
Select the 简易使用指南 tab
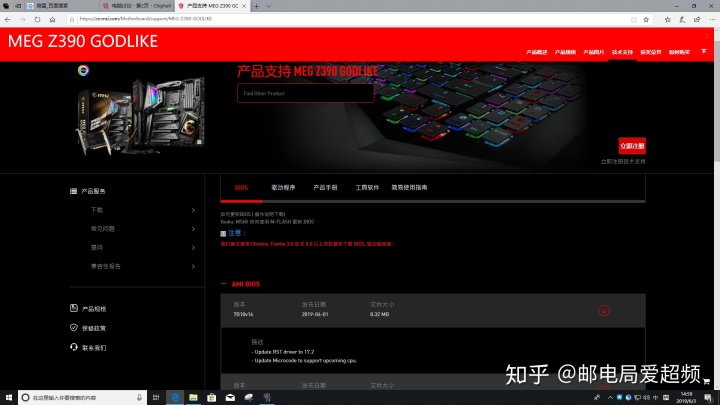[x=409, y=187]
